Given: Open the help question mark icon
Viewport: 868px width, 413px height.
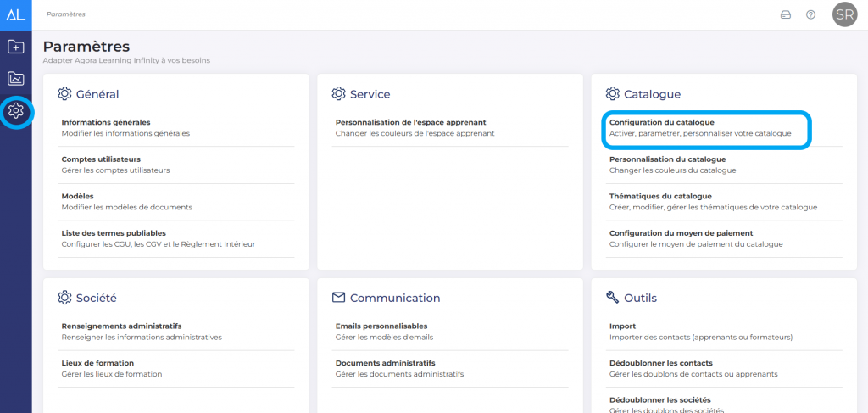Looking at the screenshot, I should (x=810, y=14).
